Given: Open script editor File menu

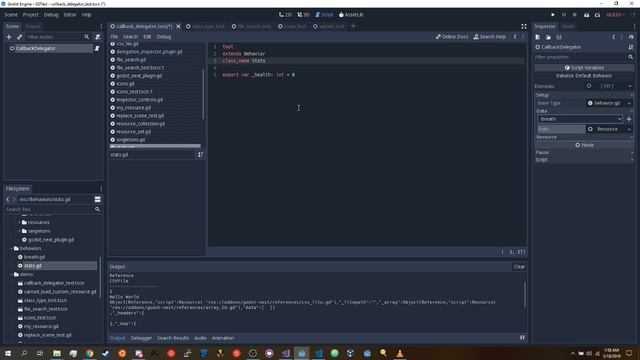Looking at the screenshot, I should (114, 37).
